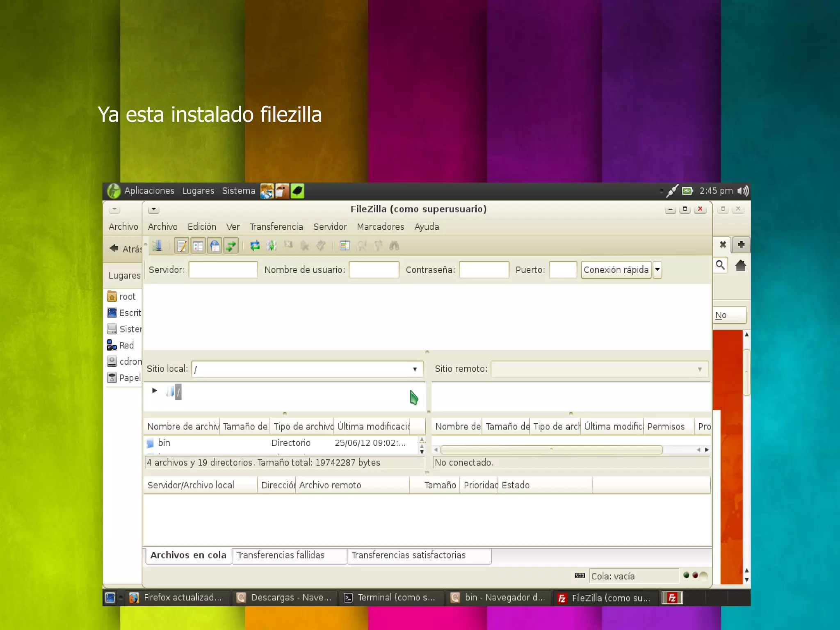Open the Servidor menu
The width and height of the screenshot is (840, 630).
pyautogui.click(x=330, y=226)
